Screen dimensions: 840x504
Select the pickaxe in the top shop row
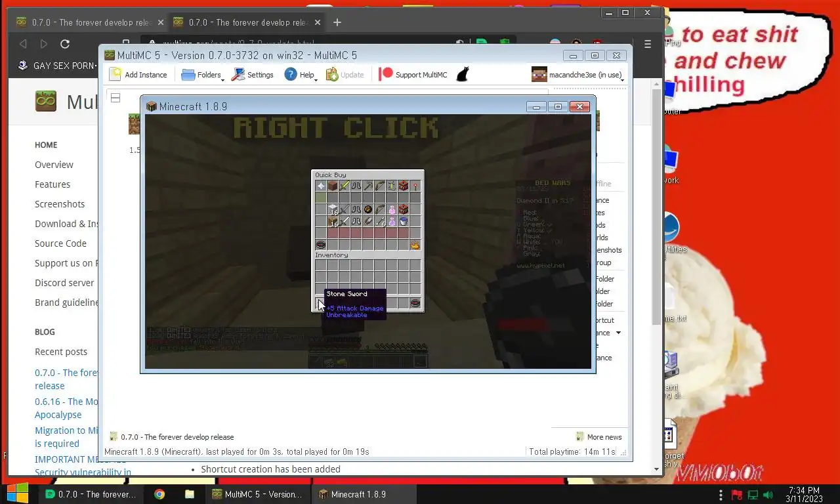click(x=367, y=186)
